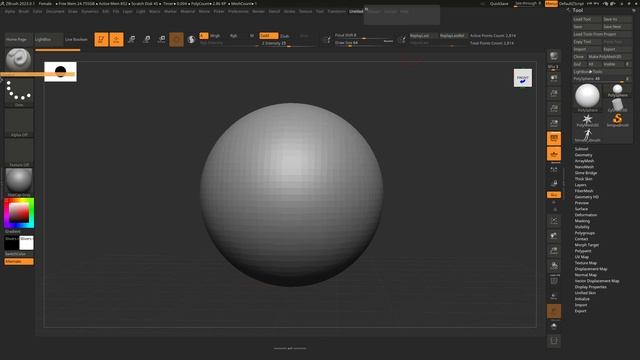Click the Save As button
Screen dimensions: 640x360
617,19
